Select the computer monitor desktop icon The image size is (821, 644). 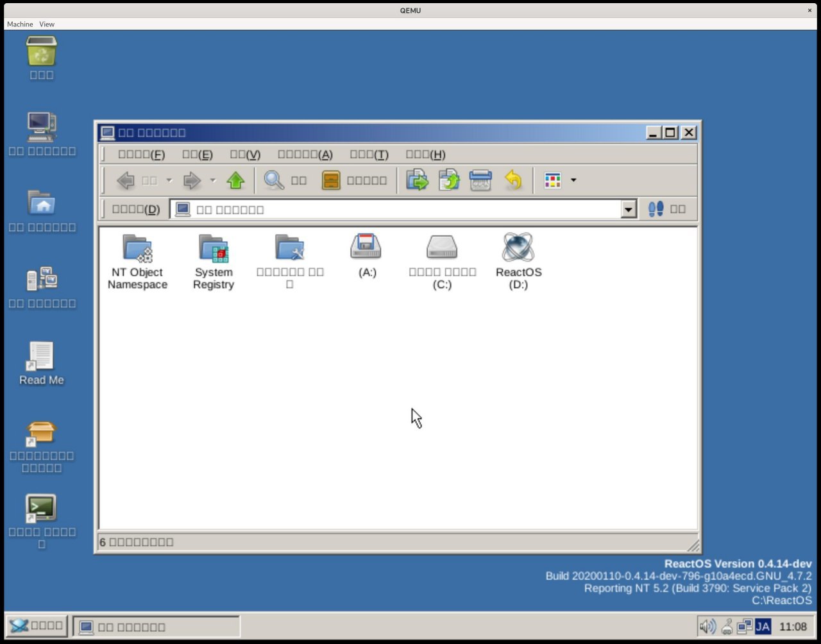pos(42,134)
